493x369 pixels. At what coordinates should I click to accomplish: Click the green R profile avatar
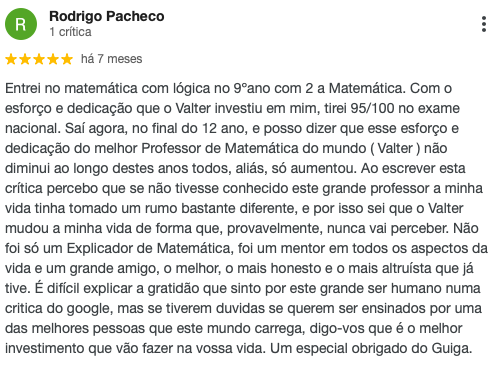tap(21, 24)
